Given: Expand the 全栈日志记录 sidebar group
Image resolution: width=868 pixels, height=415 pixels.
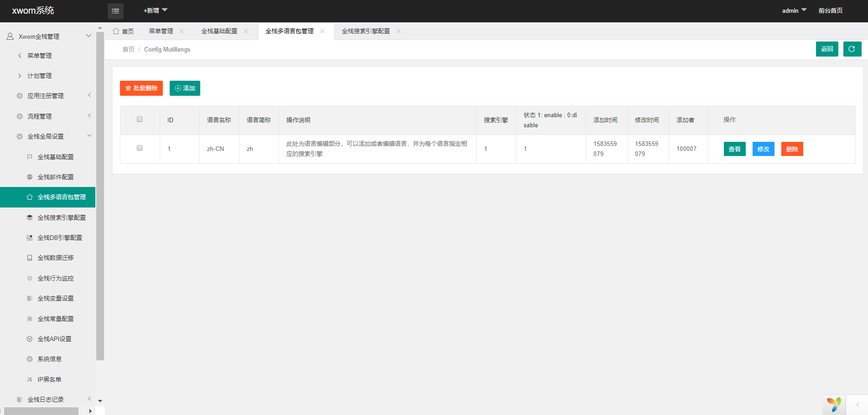Looking at the screenshot, I should coord(89,399).
